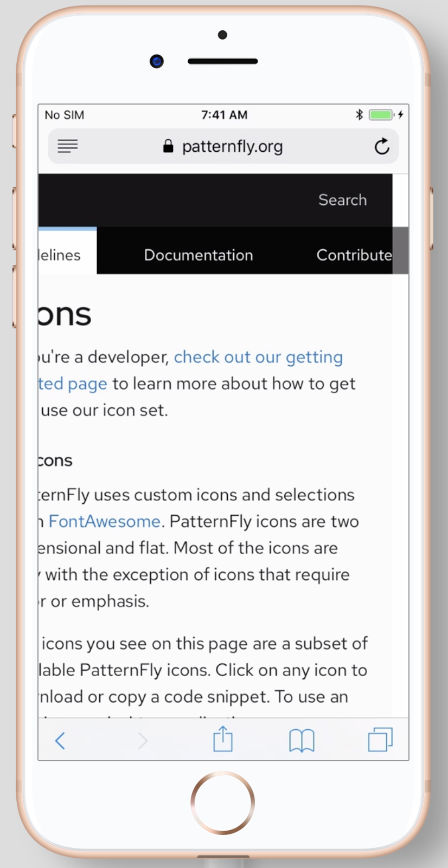Tap the "lable PatternFly icons" line
Image resolution: width=448 pixels, height=868 pixels.
point(203,670)
